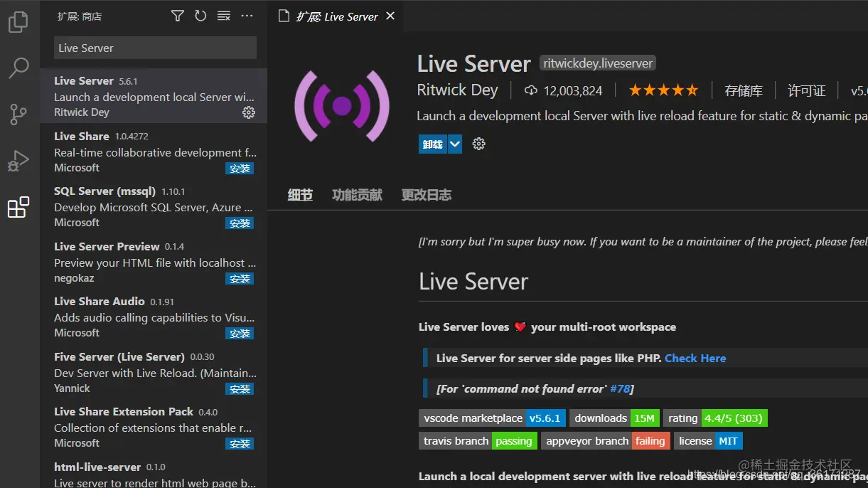Image resolution: width=868 pixels, height=488 pixels.
Task: Open the Explorer view in activity bar
Action: 18,22
